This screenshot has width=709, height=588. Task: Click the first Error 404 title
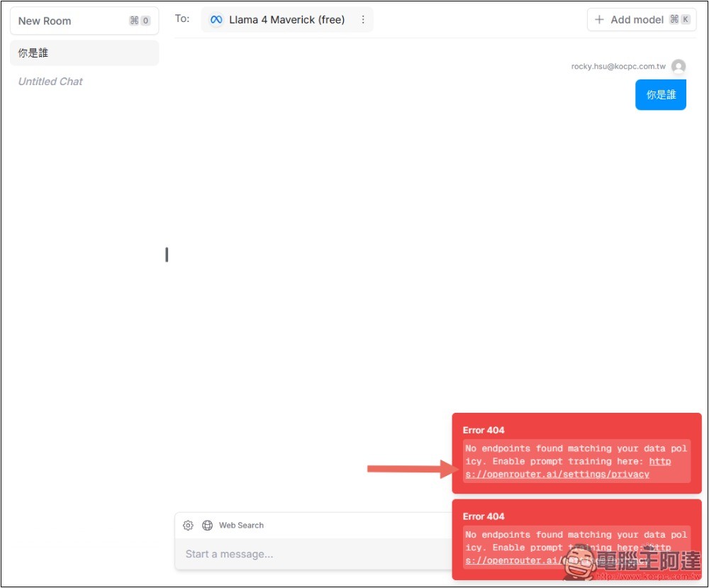(x=484, y=430)
